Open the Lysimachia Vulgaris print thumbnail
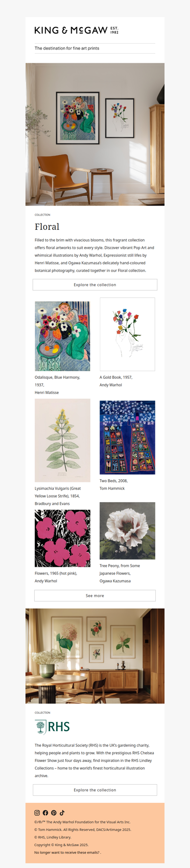 click(62, 440)
